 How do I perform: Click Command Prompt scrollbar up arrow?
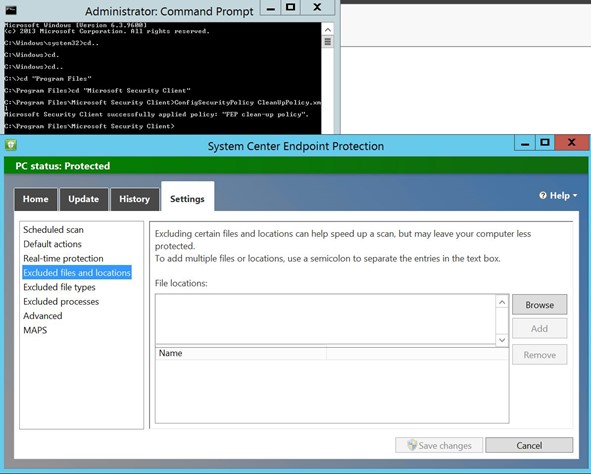pyautogui.click(x=328, y=29)
